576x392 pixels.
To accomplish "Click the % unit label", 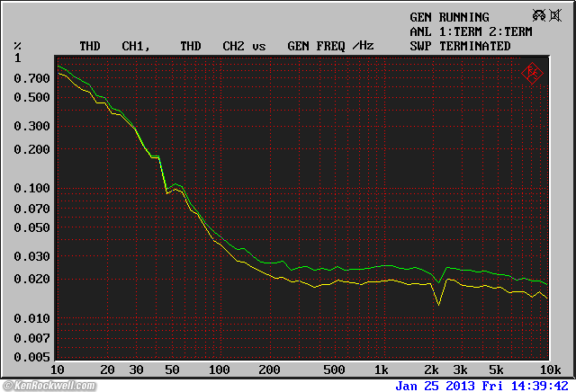I will 17,46.
